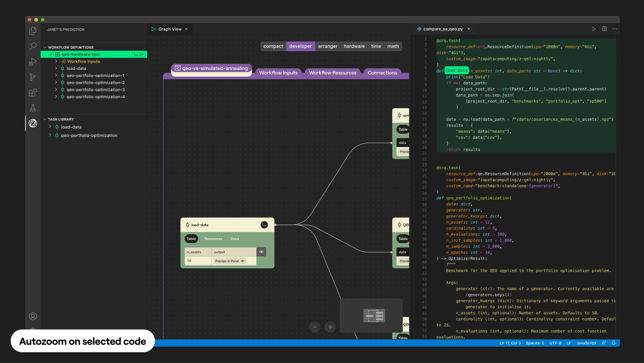The image size is (644, 363).
Task: Open the editor more actions ellipsis
Action: [x=614, y=29]
